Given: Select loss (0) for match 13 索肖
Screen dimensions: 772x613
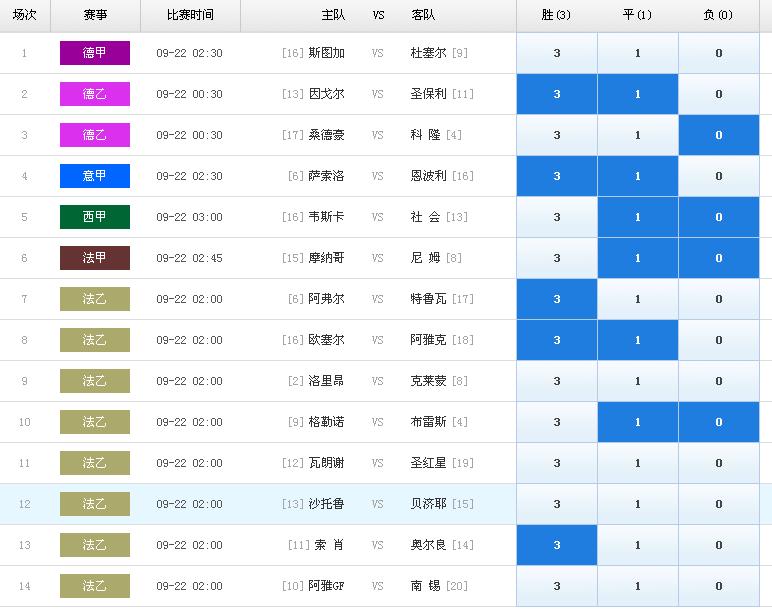Looking at the screenshot, I should pos(718,545).
